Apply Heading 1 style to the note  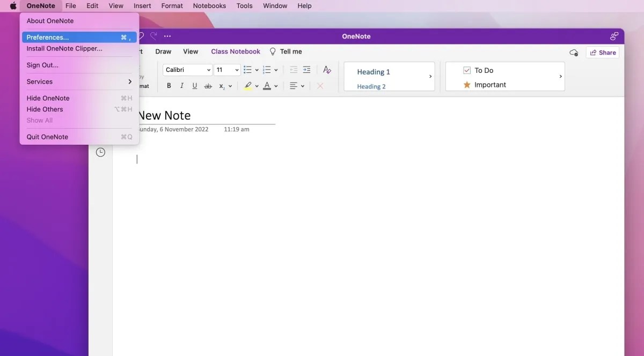point(374,72)
